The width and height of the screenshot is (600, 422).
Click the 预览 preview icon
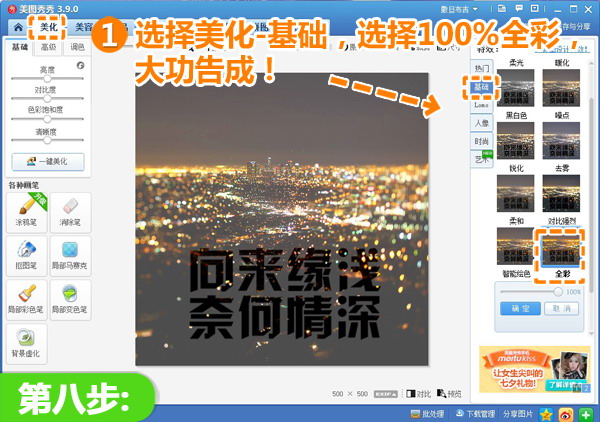click(x=449, y=394)
